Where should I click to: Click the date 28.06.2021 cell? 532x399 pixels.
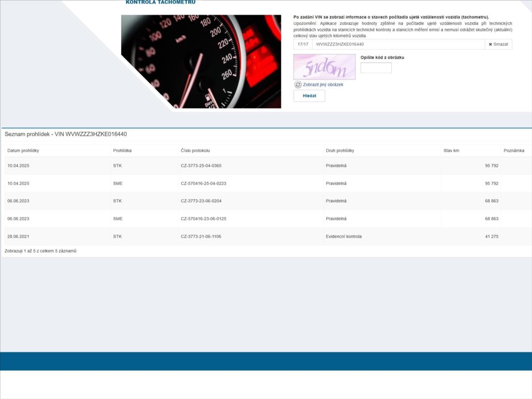click(x=18, y=237)
